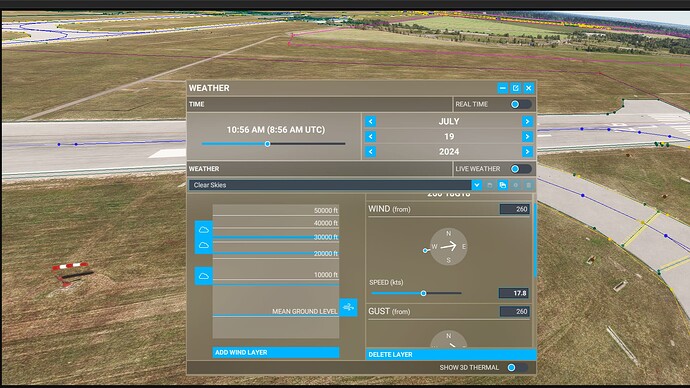Click the delete preset trash icon
Screen dimensions: 690x388
[529, 185]
